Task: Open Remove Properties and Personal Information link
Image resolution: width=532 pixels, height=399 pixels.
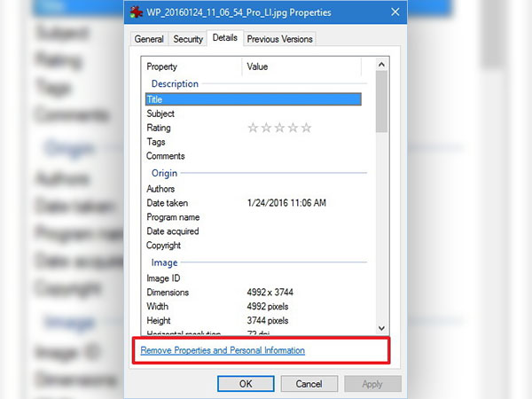Action: point(223,350)
